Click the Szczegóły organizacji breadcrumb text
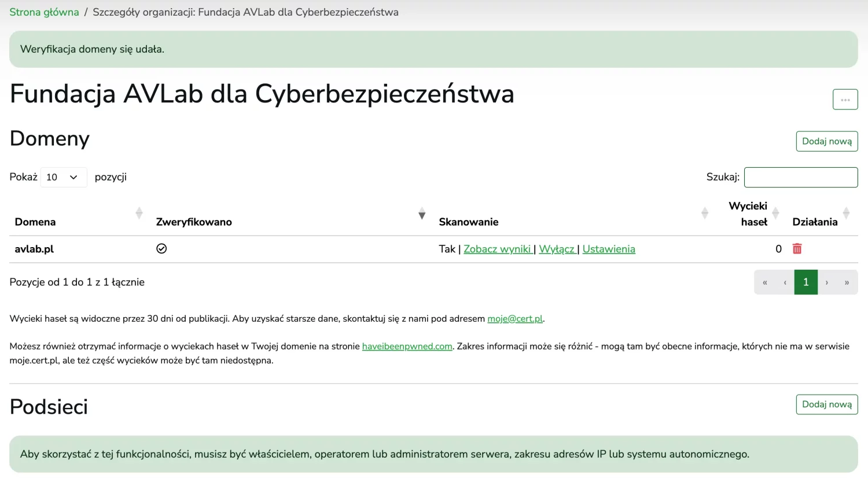Image resolution: width=868 pixels, height=478 pixels. tap(245, 12)
